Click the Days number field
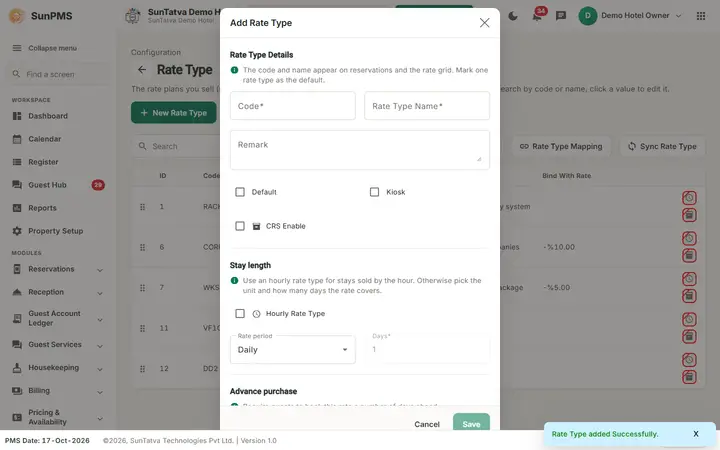The image size is (720, 450). pyautogui.click(x=427, y=349)
